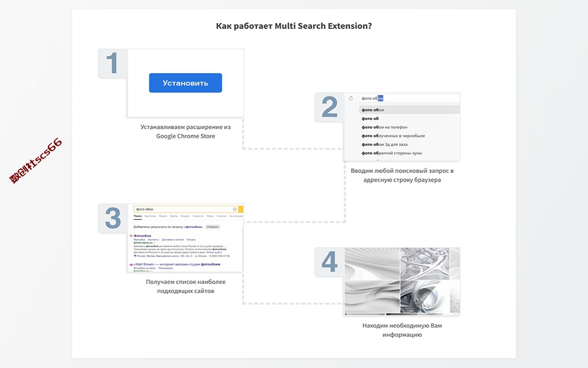Click the heading "Как работает Multi Search Extension?"
Viewport: 588px width, 368px height.
pos(294,26)
